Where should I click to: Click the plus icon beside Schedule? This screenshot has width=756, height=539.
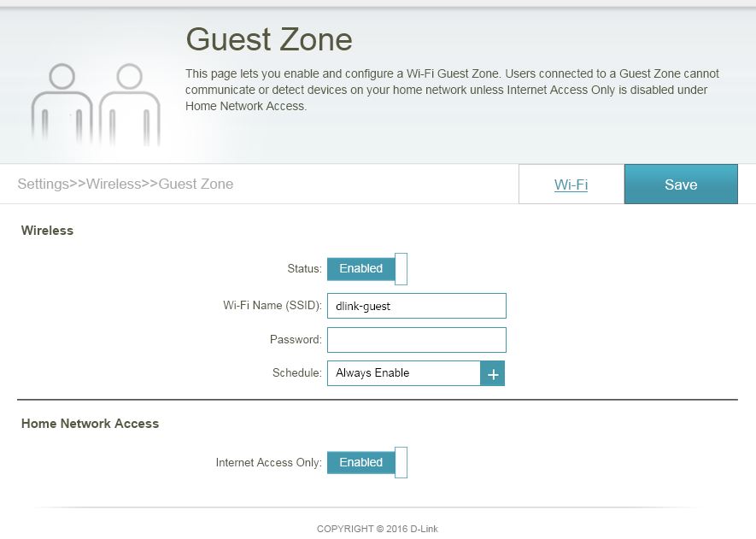tap(493, 373)
